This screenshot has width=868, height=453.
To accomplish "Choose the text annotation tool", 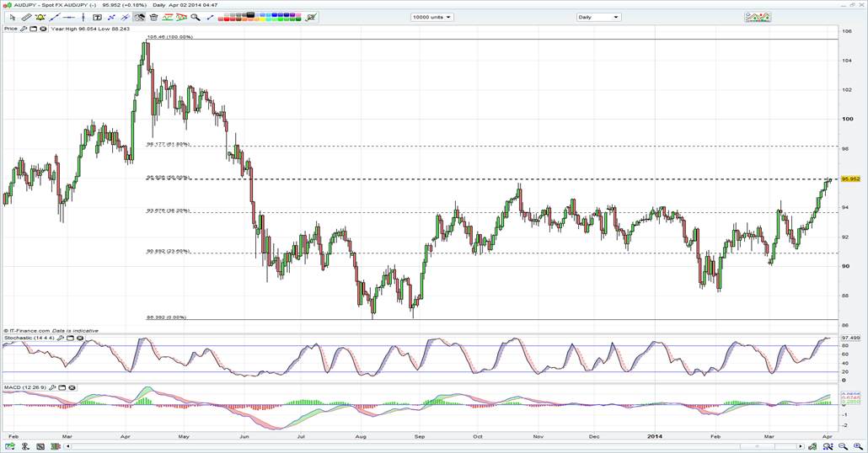I will (x=97, y=17).
